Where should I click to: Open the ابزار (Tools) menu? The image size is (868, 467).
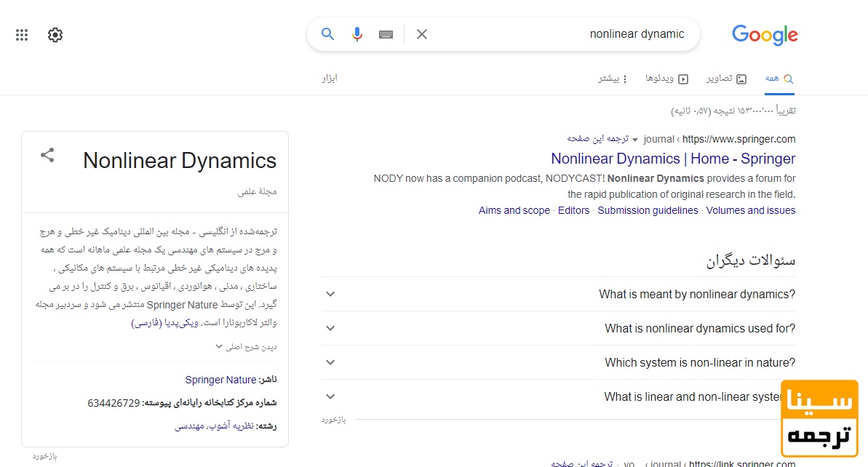tap(330, 79)
